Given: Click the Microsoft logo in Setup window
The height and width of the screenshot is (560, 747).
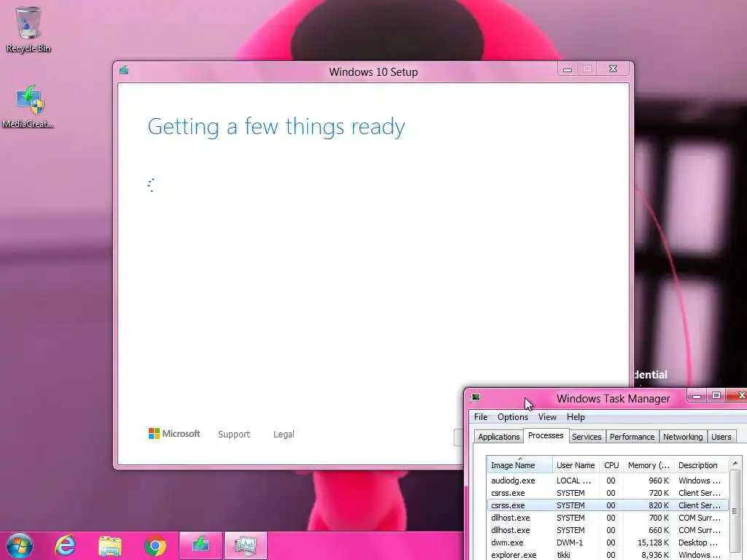Looking at the screenshot, I should click(174, 433).
